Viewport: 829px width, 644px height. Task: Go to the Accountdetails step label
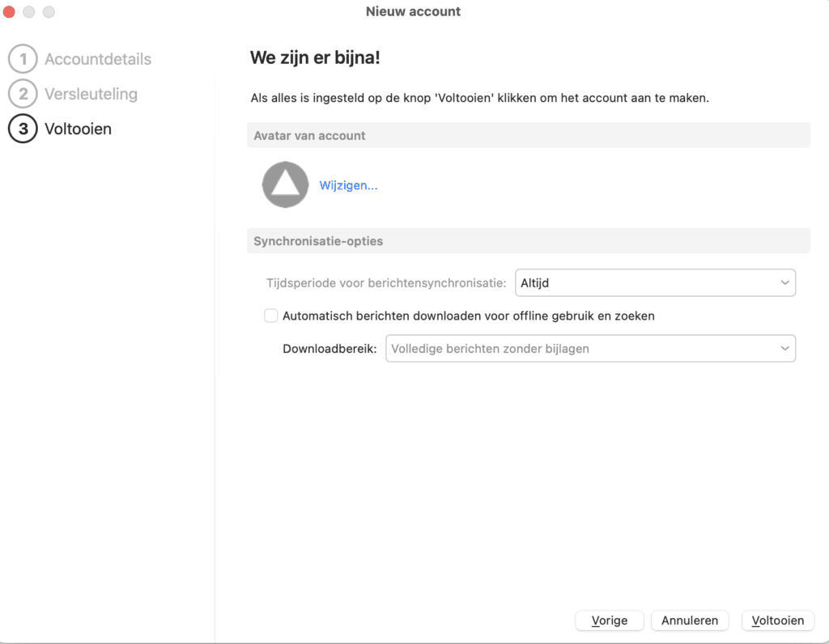98,59
